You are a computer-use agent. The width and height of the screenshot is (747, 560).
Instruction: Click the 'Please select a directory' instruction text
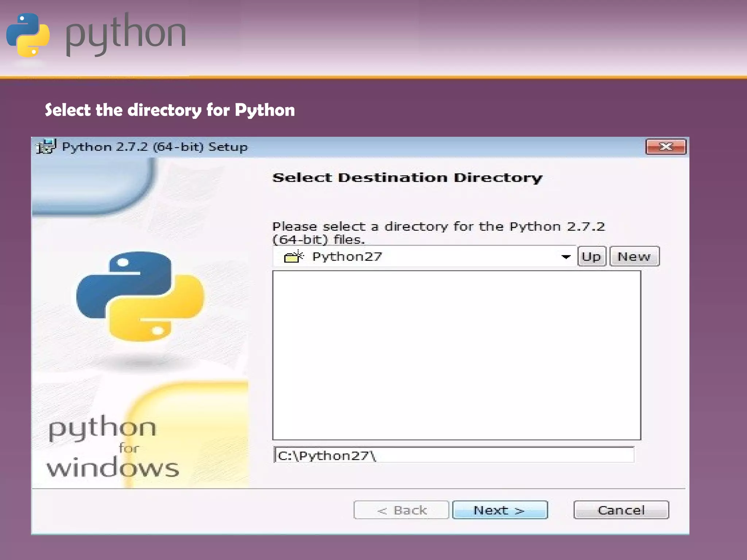pos(438,233)
